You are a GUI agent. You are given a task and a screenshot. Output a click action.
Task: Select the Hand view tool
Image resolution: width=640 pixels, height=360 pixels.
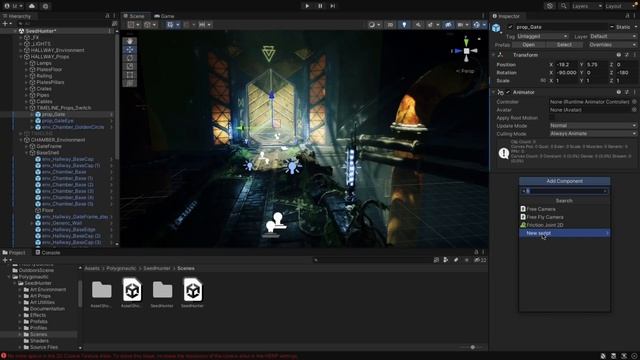pyautogui.click(x=130, y=41)
